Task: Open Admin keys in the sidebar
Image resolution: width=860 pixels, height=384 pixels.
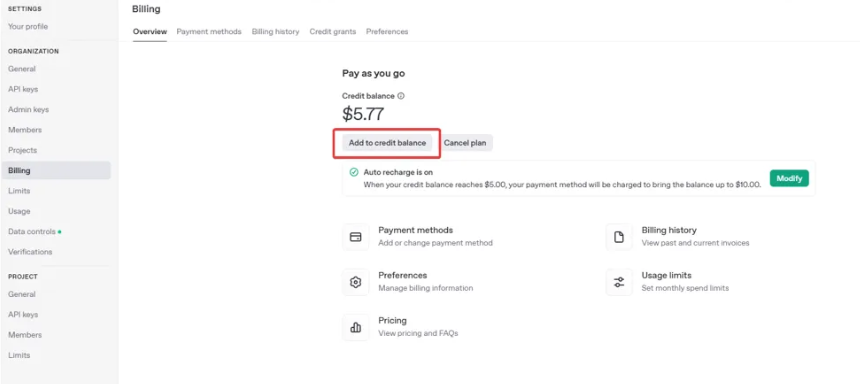Action: click(29, 110)
